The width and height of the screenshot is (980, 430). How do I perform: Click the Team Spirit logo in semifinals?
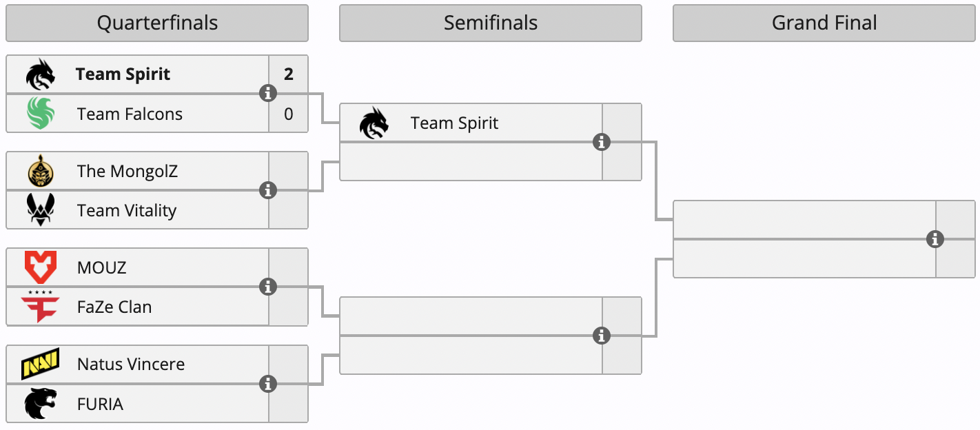(x=374, y=123)
